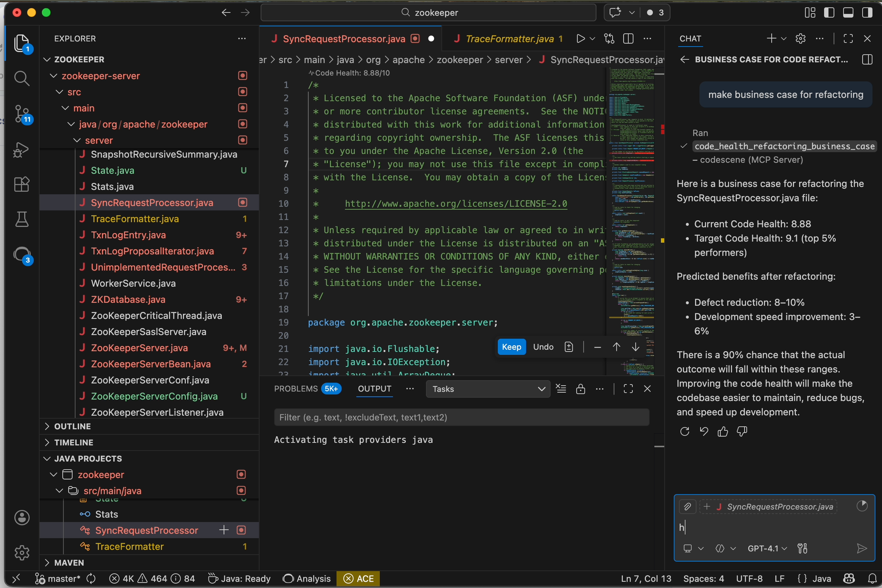Image resolution: width=882 pixels, height=588 pixels.
Task: Click the editor minimap
Action: [x=631, y=221]
